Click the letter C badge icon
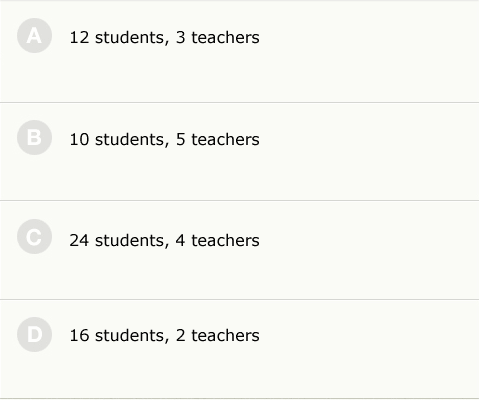 [34, 237]
